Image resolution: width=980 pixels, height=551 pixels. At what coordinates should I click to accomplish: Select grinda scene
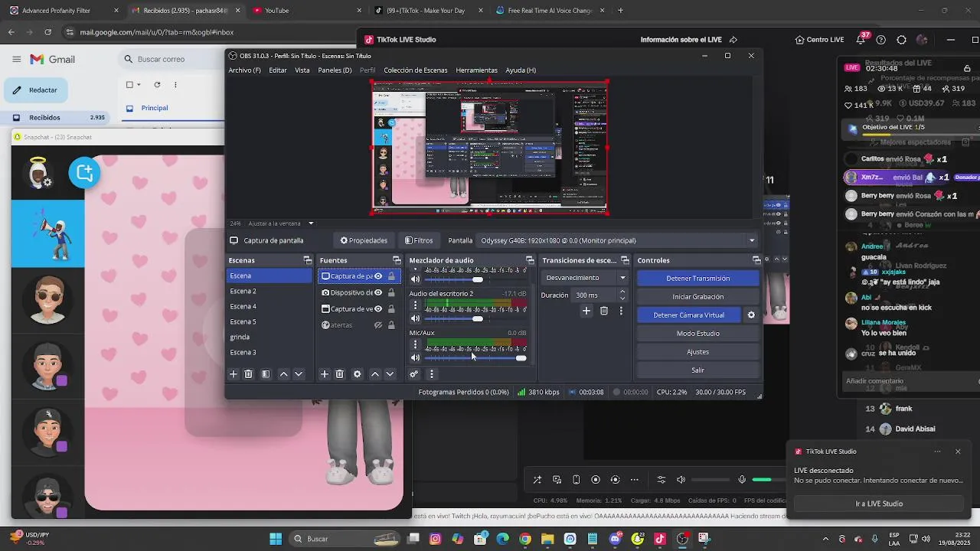tap(269, 337)
